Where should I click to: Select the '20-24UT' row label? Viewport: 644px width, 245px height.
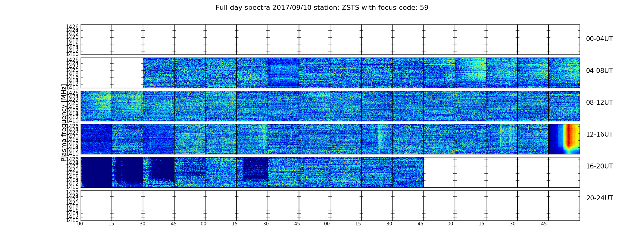click(600, 198)
